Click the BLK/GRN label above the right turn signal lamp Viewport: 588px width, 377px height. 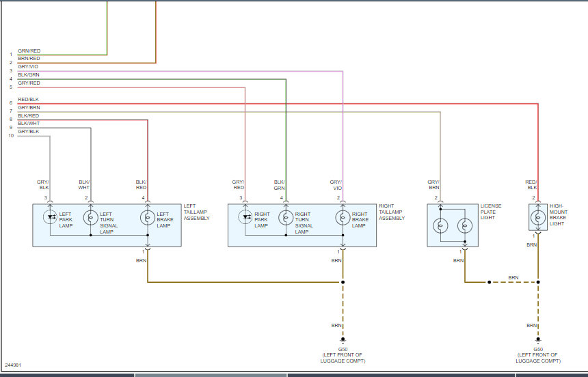click(280, 185)
